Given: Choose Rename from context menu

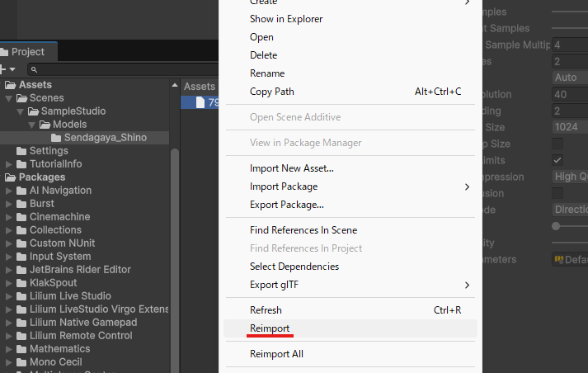Looking at the screenshot, I should tap(350, 73).
